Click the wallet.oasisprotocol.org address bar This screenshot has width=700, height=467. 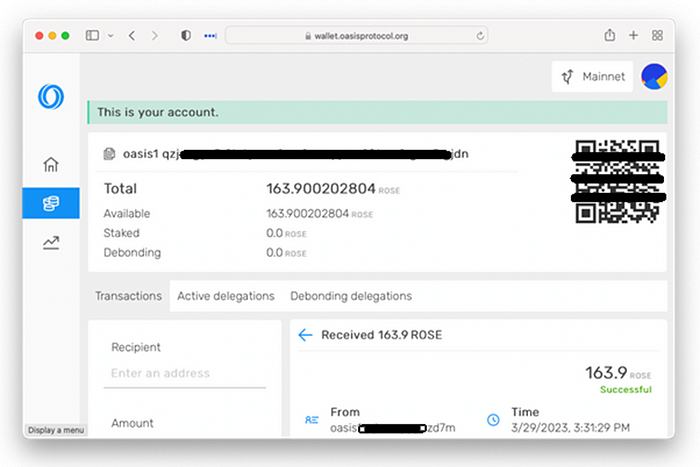[356, 36]
